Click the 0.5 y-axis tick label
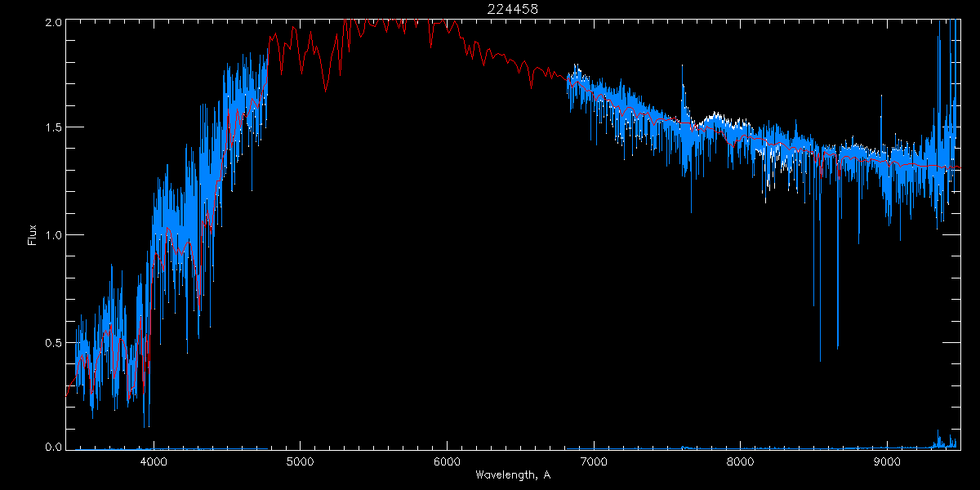The width and height of the screenshot is (980, 490). 52,342
